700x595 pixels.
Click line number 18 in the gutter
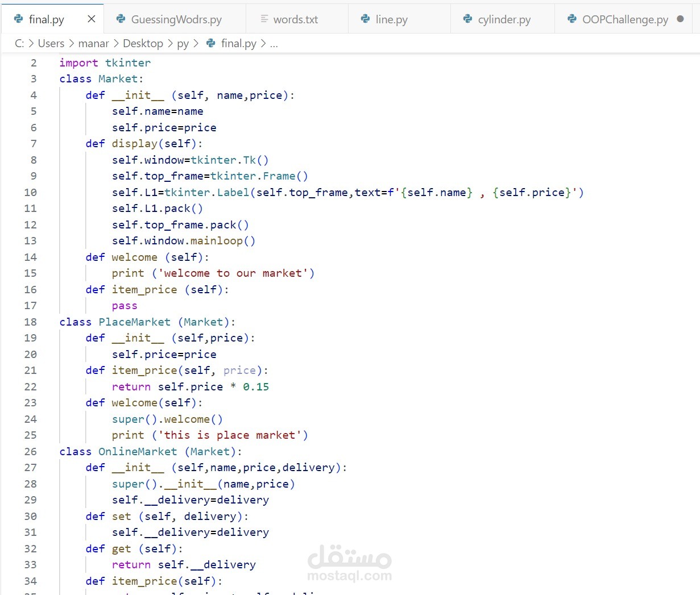[x=30, y=322]
